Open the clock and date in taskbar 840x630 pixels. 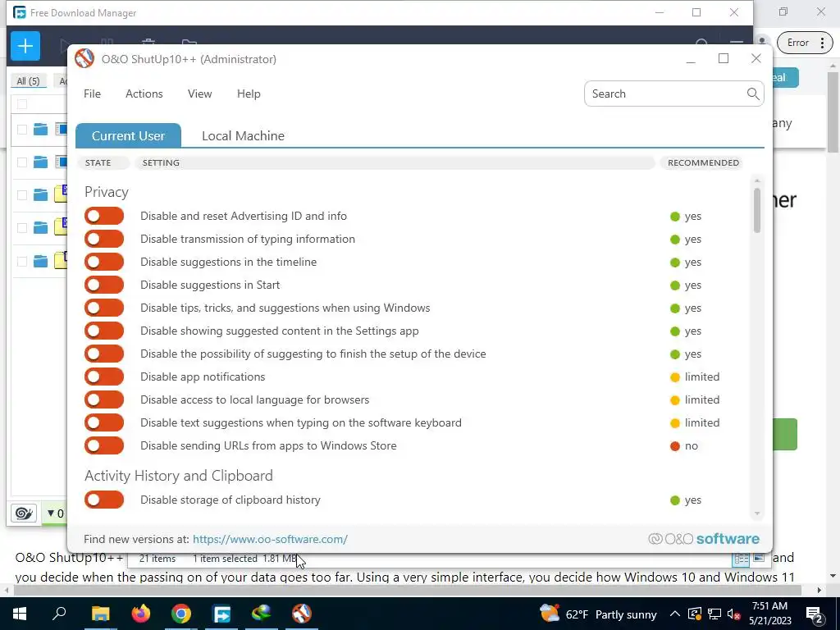click(769, 614)
